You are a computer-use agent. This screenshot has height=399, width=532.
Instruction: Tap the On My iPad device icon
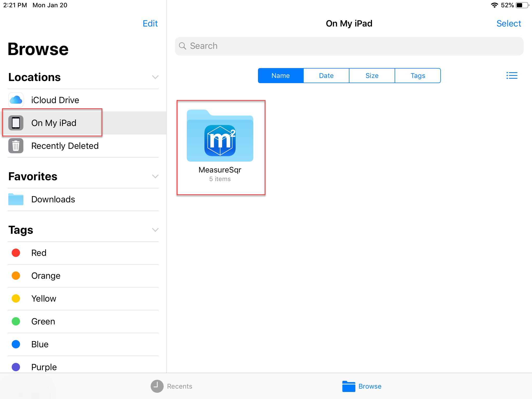(x=16, y=123)
